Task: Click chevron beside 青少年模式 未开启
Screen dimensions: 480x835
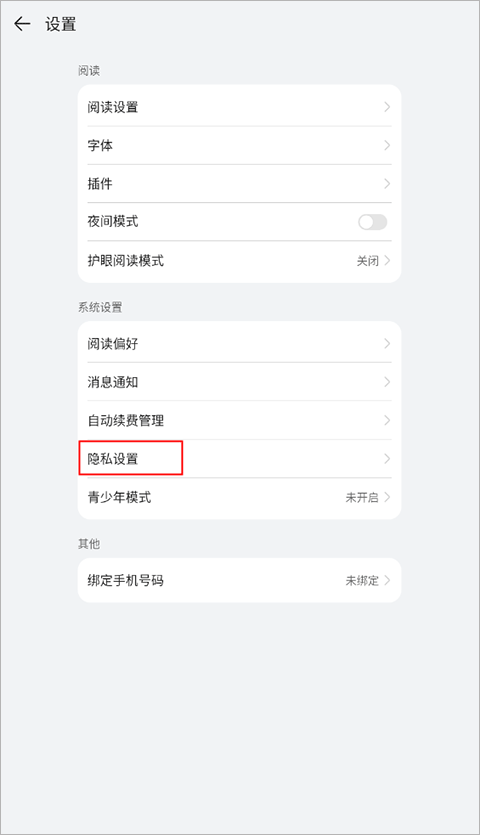Action: pos(387,497)
